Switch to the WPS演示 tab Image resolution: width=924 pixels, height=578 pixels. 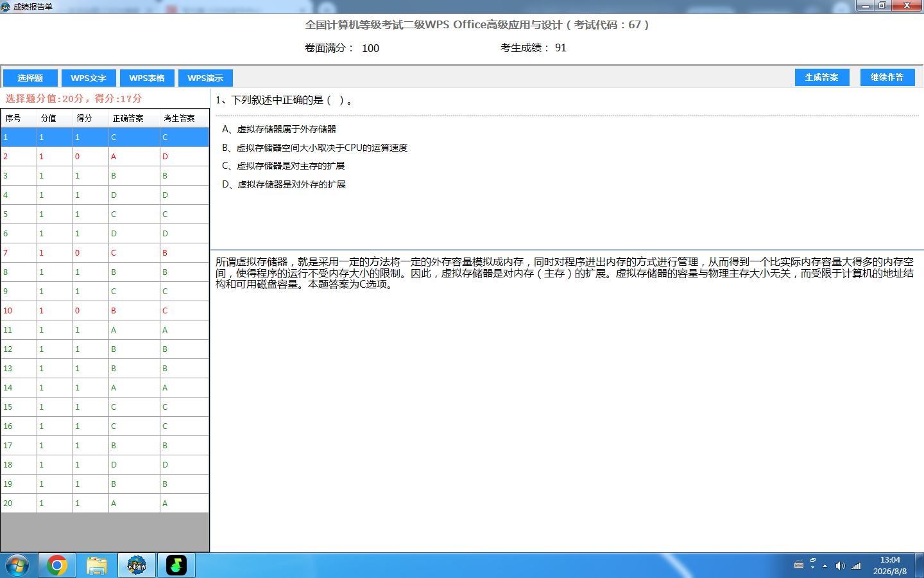click(205, 78)
